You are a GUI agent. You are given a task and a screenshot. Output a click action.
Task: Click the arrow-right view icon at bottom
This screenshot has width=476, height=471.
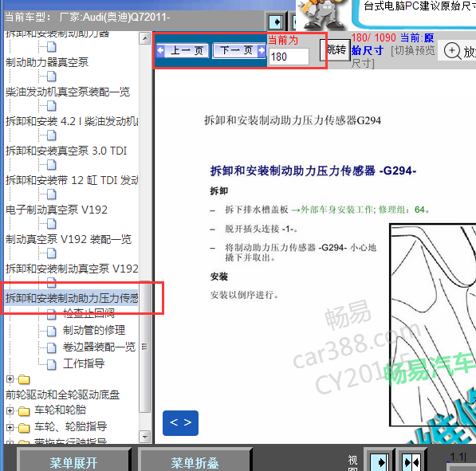pos(380,461)
